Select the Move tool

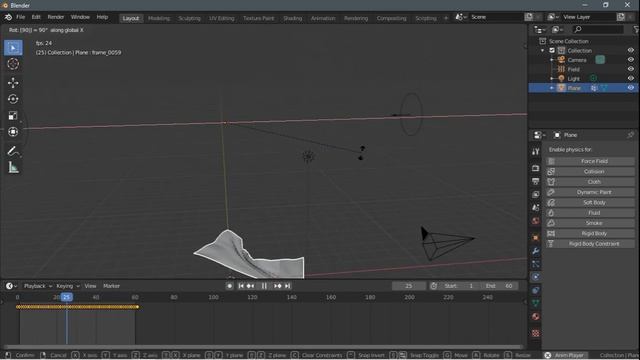(13, 83)
